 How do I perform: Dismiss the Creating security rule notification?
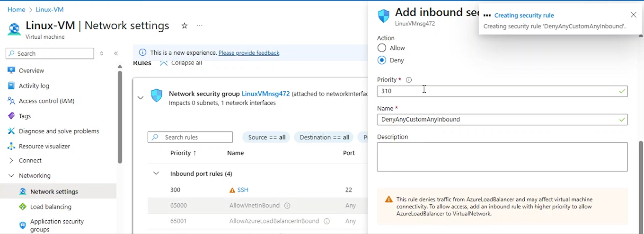click(634, 15)
